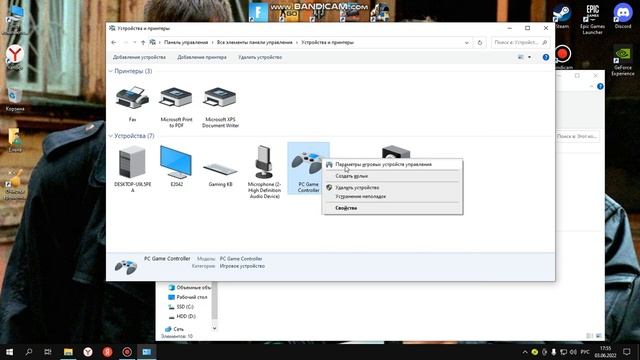Open the Control Panel taskbar window

(x=147, y=352)
